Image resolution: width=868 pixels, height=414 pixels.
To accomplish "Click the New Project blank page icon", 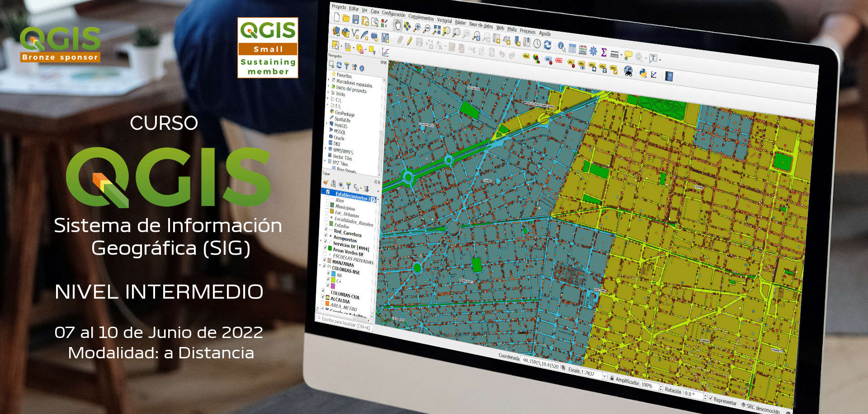I will coord(337,17).
